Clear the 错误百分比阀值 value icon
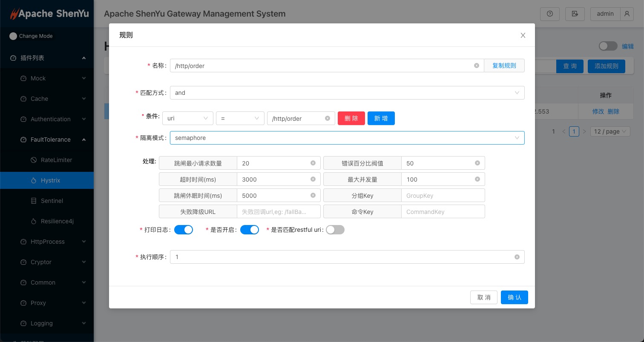 (x=477, y=163)
